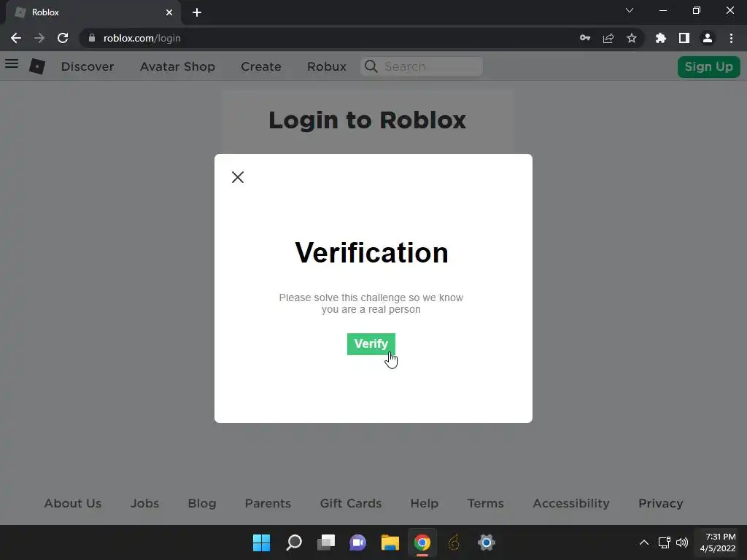This screenshot has height=560, width=747.
Task: Open the Roblox hamburger navigation menu
Action: (x=12, y=63)
